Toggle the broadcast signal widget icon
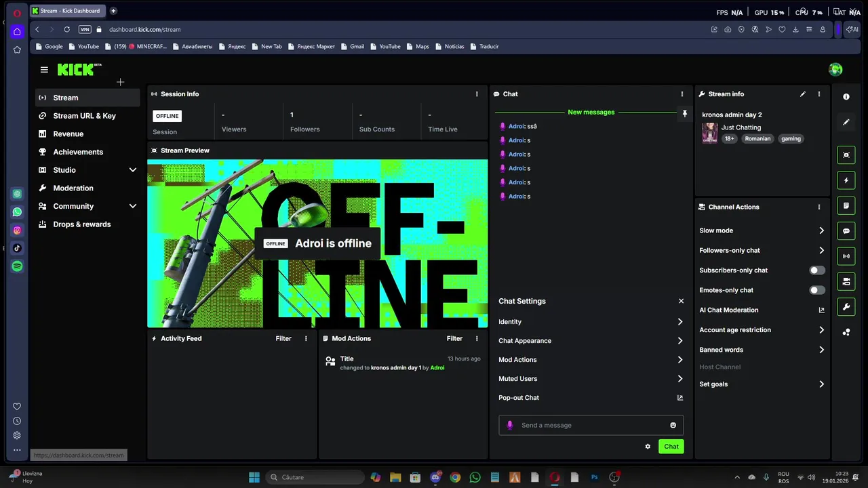Screen dimensions: 868x488 pos(846,256)
